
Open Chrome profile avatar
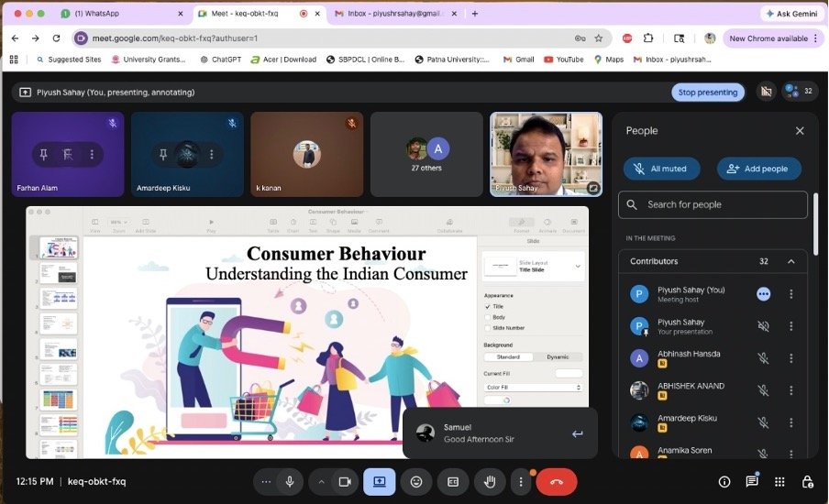tap(710, 38)
